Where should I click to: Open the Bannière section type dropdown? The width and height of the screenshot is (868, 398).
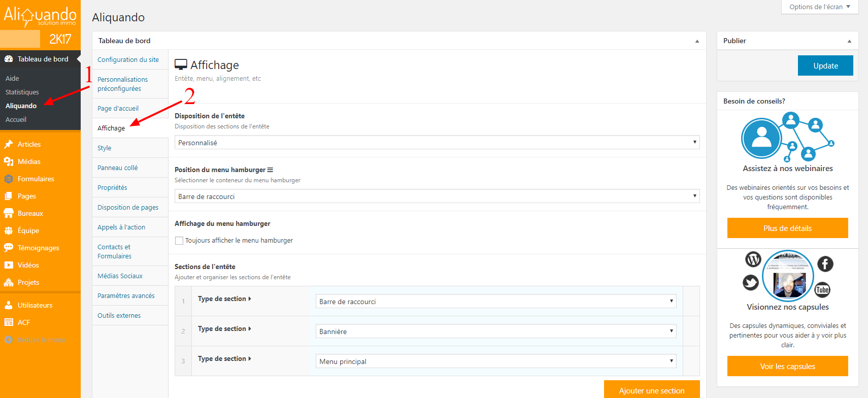click(x=496, y=331)
